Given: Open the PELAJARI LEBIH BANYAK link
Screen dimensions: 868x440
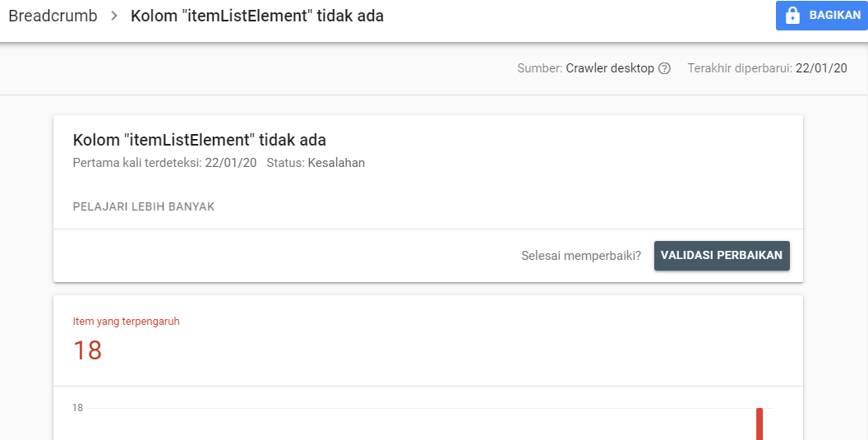Looking at the screenshot, I should pos(144,206).
